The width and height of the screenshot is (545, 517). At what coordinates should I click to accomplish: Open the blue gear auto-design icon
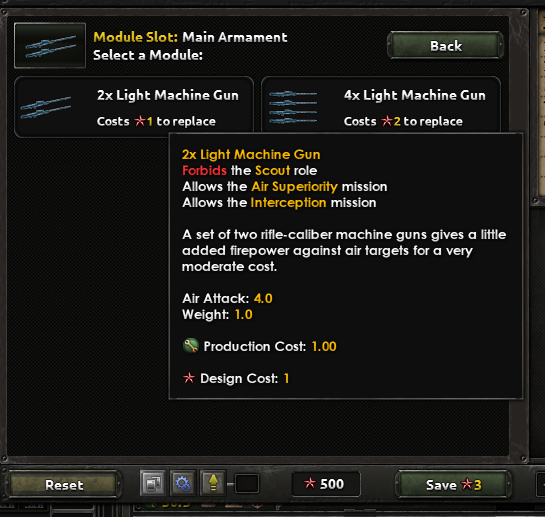tap(182, 483)
